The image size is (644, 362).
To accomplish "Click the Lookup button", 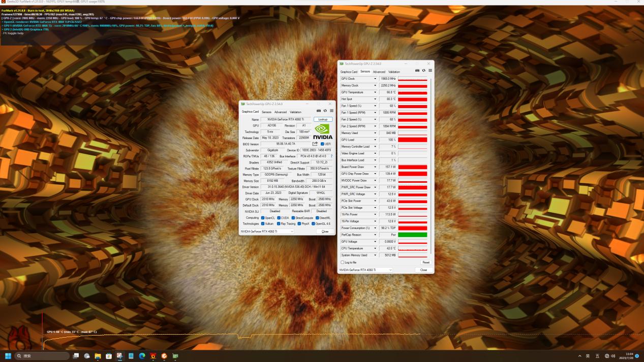I will [x=323, y=119].
